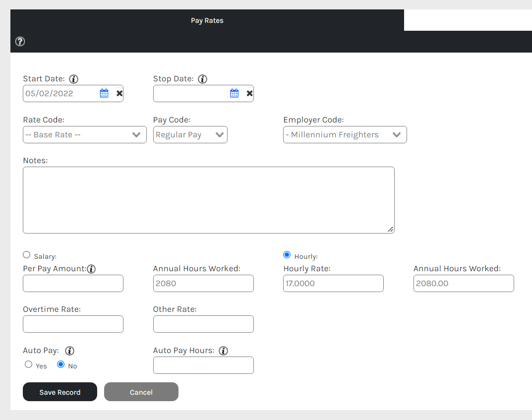Open the help question mark icon
This screenshot has height=420, width=532.
click(20, 41)
